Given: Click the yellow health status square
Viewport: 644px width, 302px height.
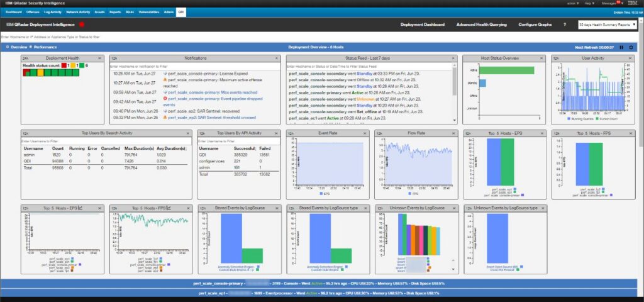Looking at the screenshot, I should 40,73.
